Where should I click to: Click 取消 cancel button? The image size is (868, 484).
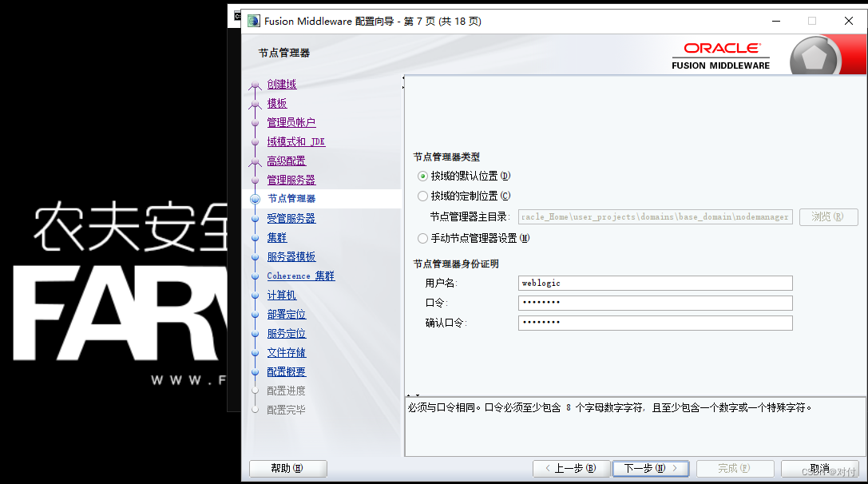(x=820, y=469)
